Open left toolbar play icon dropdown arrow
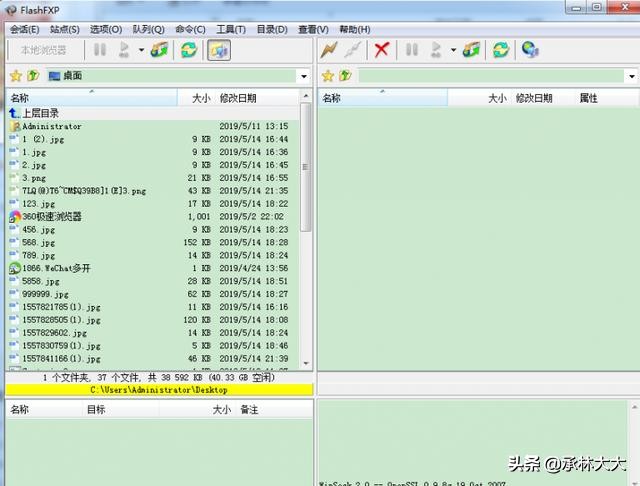The image size is (640, 486). (141, 50)
